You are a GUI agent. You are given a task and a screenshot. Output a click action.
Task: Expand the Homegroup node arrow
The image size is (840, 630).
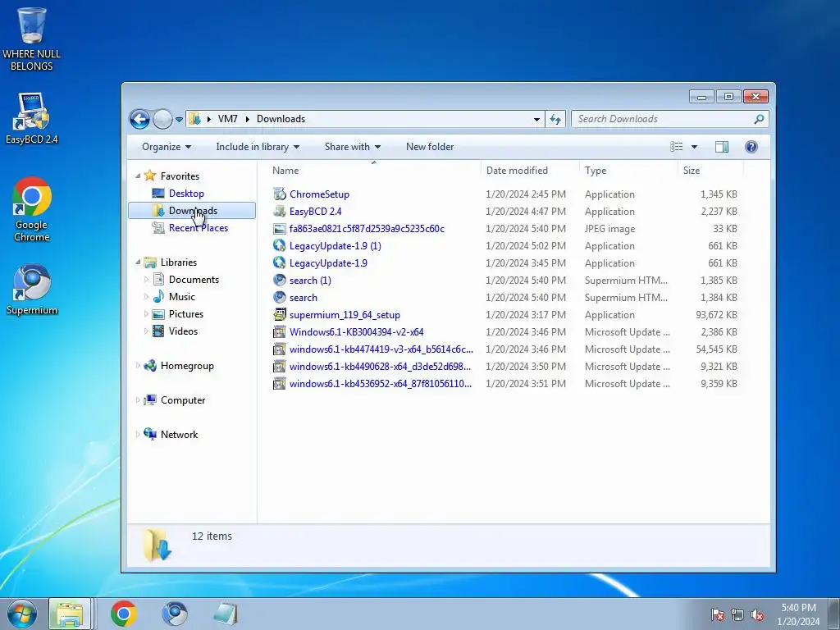(x=138, y=366)
